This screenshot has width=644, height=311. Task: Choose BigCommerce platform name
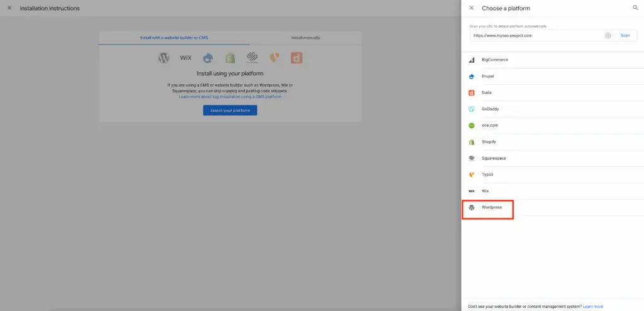[495, 60]
